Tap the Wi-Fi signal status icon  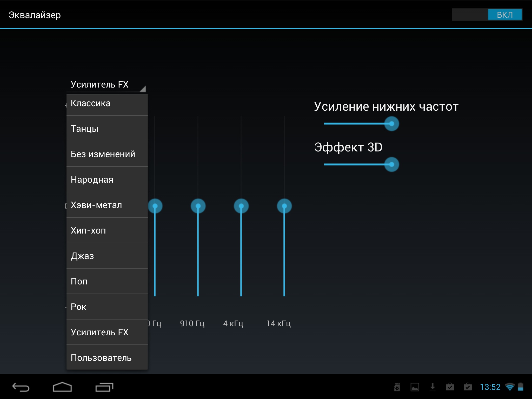pyautogui.click(x=510, y=387)
